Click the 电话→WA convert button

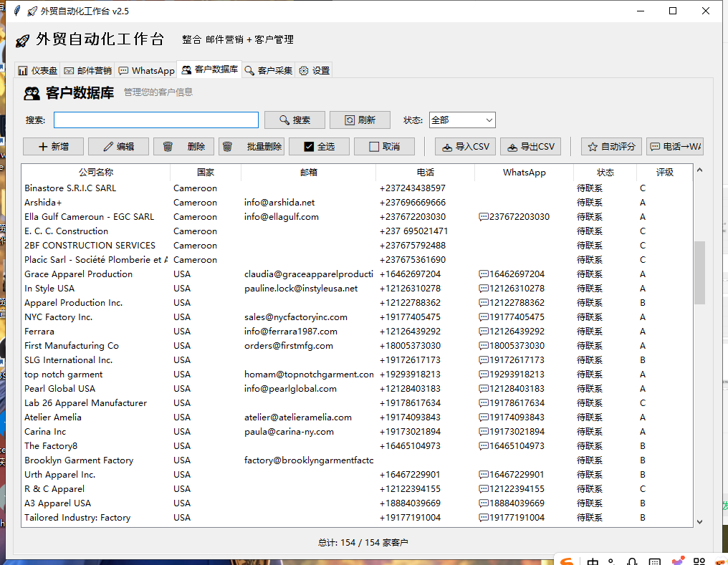[675, 147]
